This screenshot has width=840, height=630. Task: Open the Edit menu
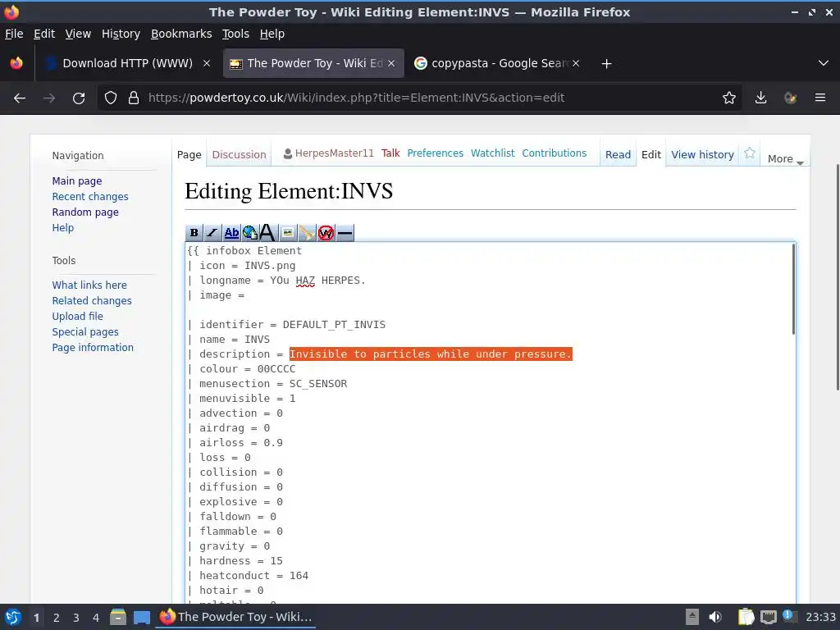point(44,34)
